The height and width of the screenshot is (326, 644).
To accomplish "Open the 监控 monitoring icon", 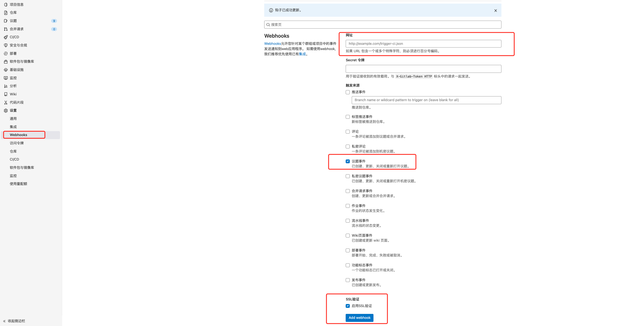I will pyautogui.click(x=6, y=78).
